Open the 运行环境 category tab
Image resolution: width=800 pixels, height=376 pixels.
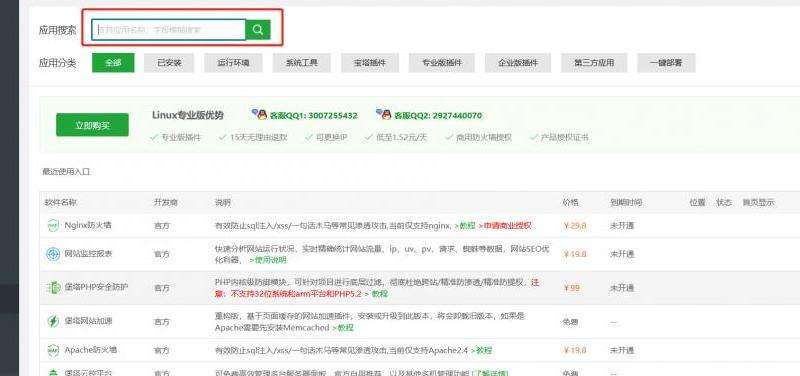(x=233, y=63)
